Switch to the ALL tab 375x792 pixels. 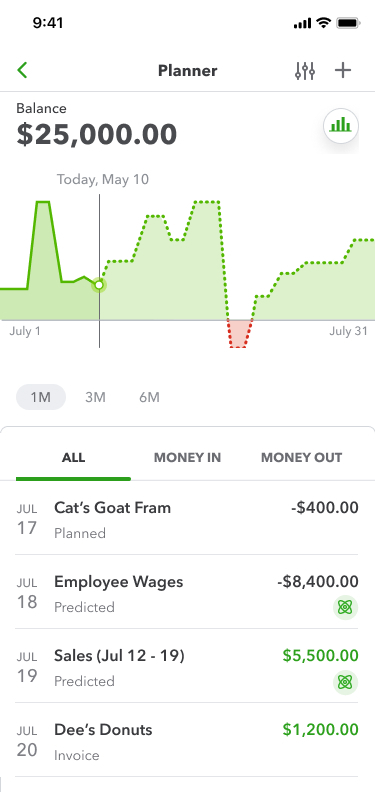click(73, 458)
